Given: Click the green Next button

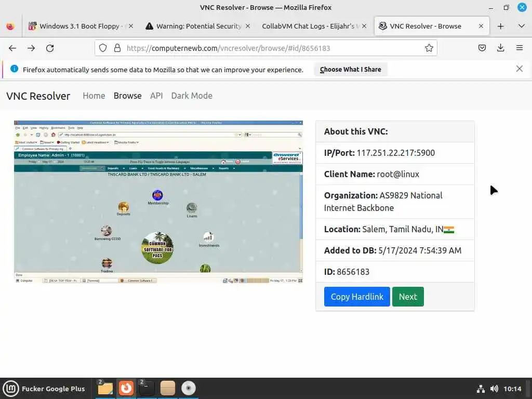Looking at the screenshot, I should tap(408, 297).
